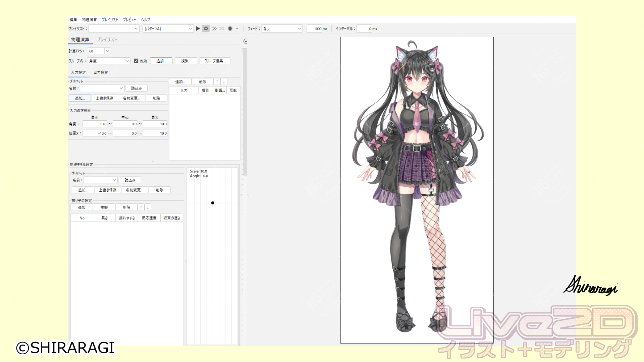Open the グループ名 dropdown showing 角度
Viewport: 644px width, 362px height.
click(x=109, y=61)
